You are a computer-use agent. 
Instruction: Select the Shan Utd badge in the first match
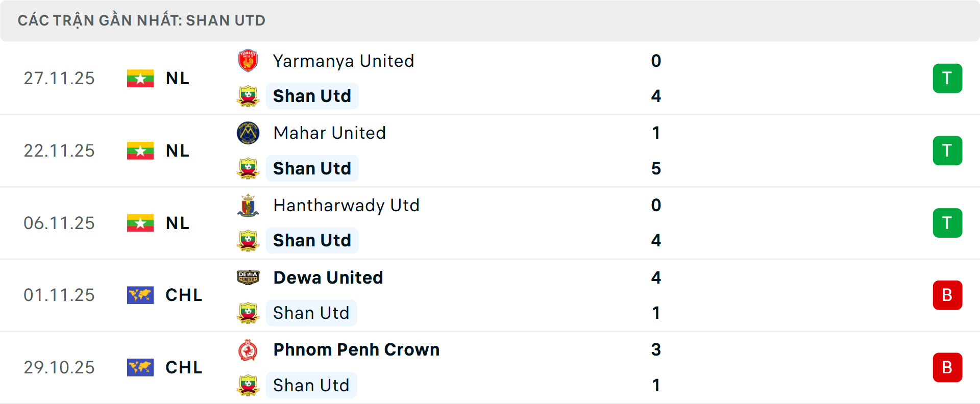(x=249, y=96)
